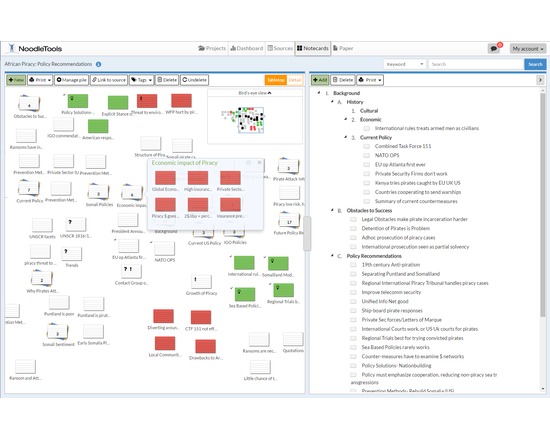The width and height of the screenshot is (550, 440).
Task: Go to the Projects tab
Action: 212,48
